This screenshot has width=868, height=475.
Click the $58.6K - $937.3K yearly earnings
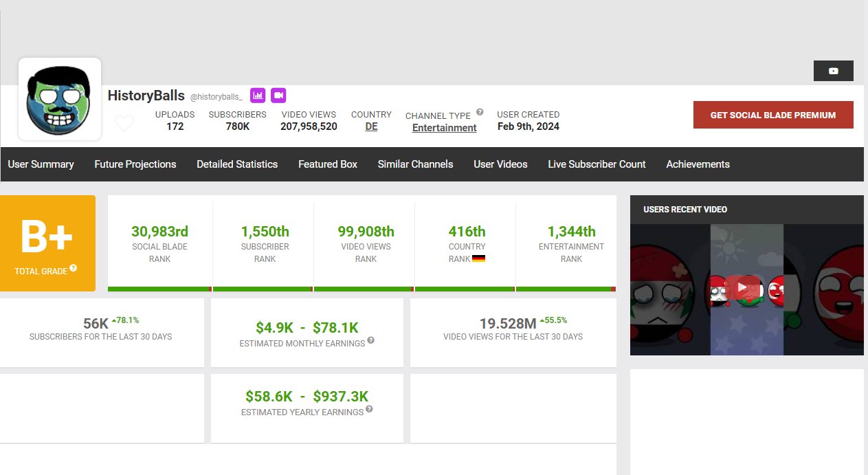[x=307, y=397]
